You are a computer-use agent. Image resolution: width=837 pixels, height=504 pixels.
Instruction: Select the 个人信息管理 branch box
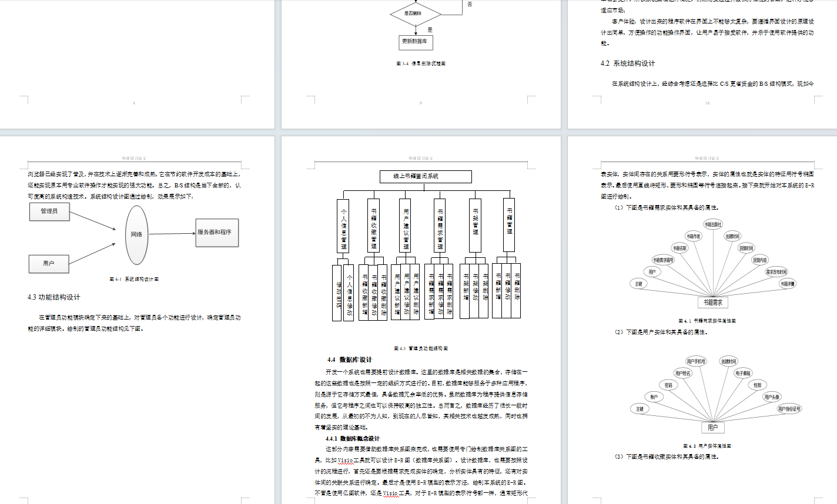(x=343, y=226)
